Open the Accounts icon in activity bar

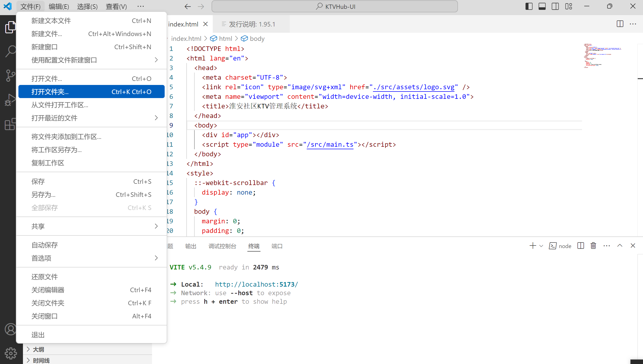coord(11,329)
